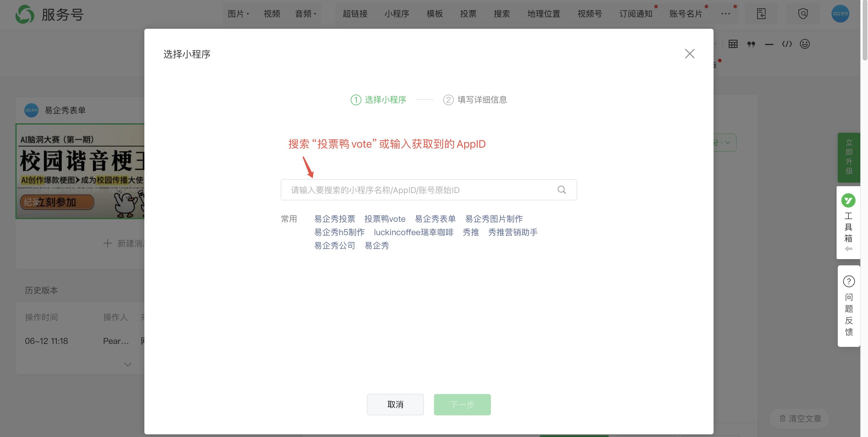Open the 音频 dropdown in toolbar
Screen dimensions: 868x437
tap(305, 14)
